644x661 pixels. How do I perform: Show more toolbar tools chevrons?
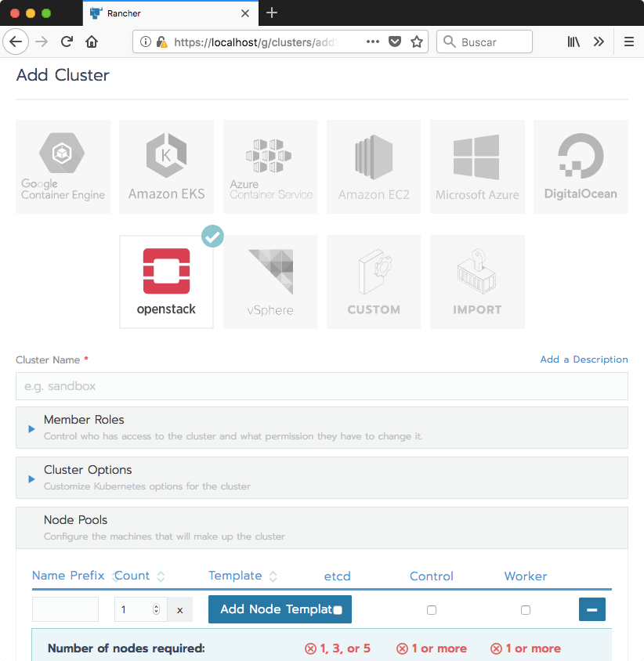[599, 42]
